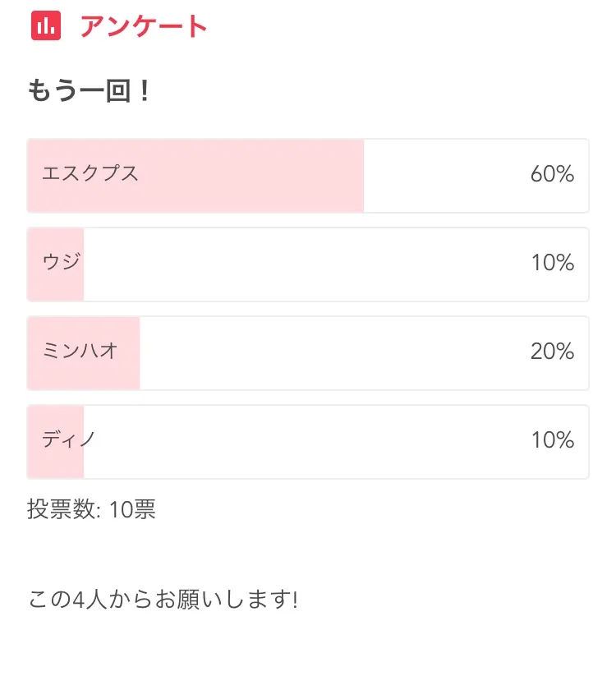Click the empty white area of ミンハオ row
This screenshot has width=616, height=699.
[x=329, y=353]
